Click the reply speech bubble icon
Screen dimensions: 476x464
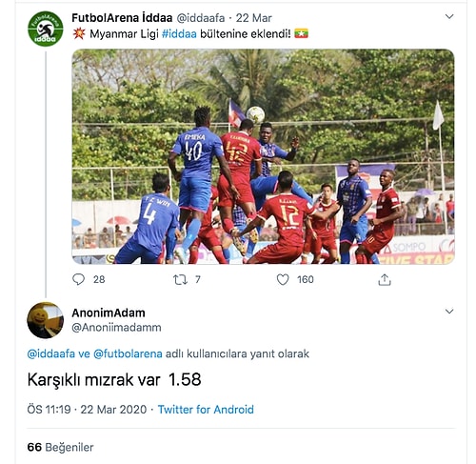(x=78, y=279)
